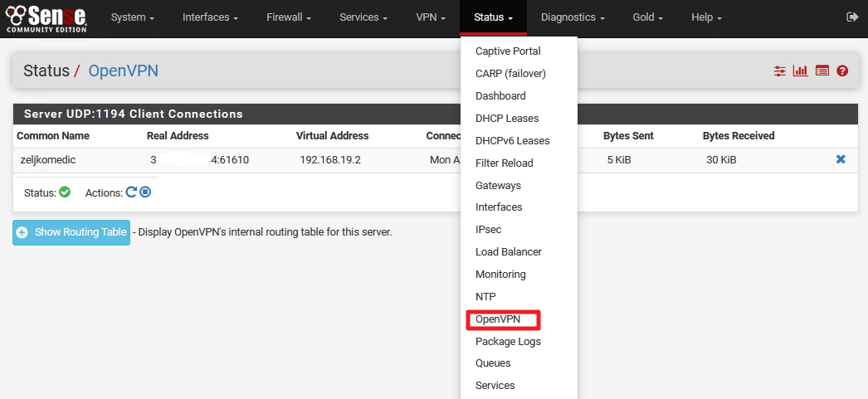Expand the System dropdown menu
This screenshot has width=868, height=399.
pos(132,17)
